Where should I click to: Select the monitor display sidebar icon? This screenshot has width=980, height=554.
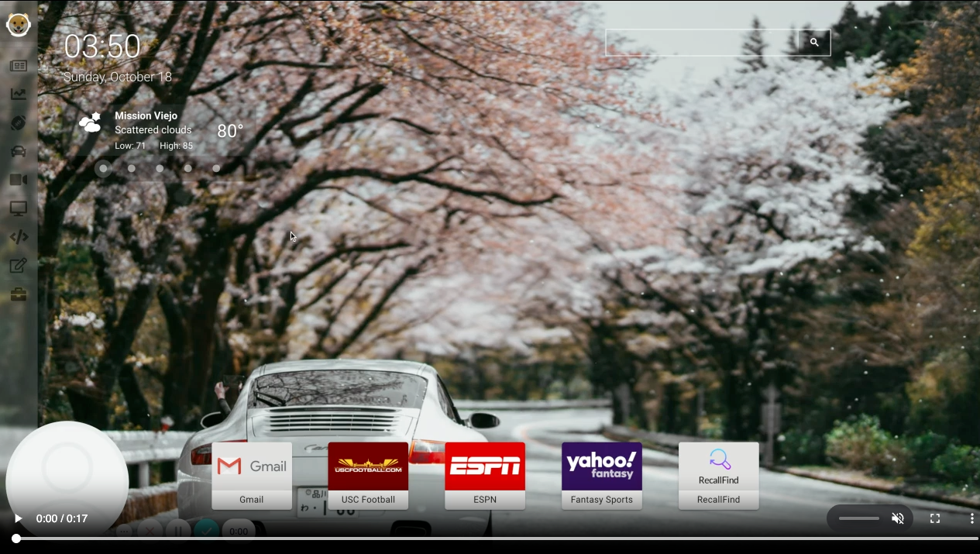tap(18, 208)
